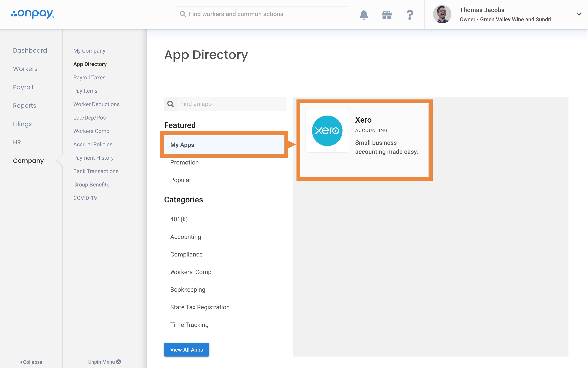Open the notifications bell
The image size is (588, 368).
(364, 15)
